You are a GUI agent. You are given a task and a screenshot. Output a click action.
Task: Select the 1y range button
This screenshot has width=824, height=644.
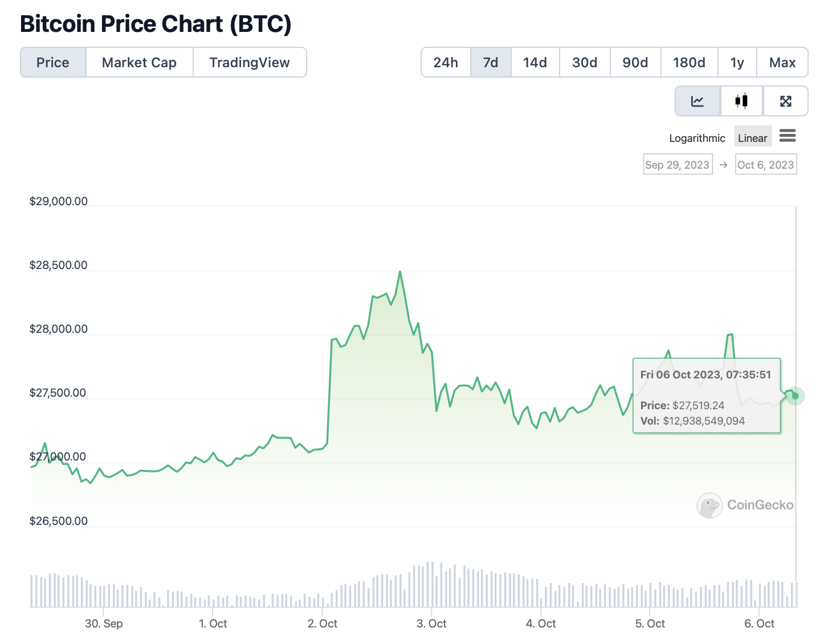pyautogui.click(x=737, y=63)
